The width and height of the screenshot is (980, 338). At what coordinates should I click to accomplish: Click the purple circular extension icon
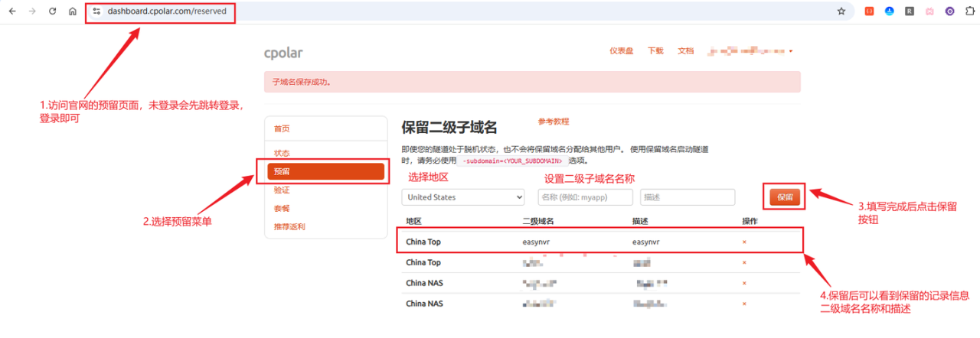[949, 11]
